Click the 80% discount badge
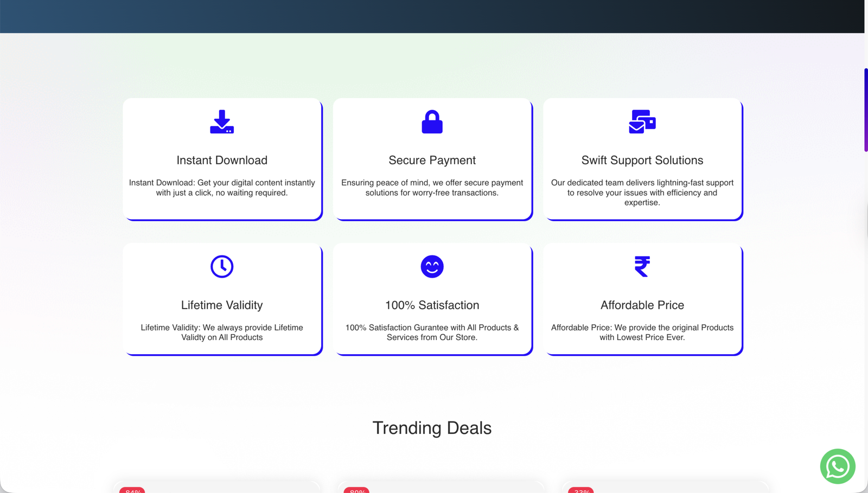The height and width of the screenshot is (493, 868). coord(356,490)
